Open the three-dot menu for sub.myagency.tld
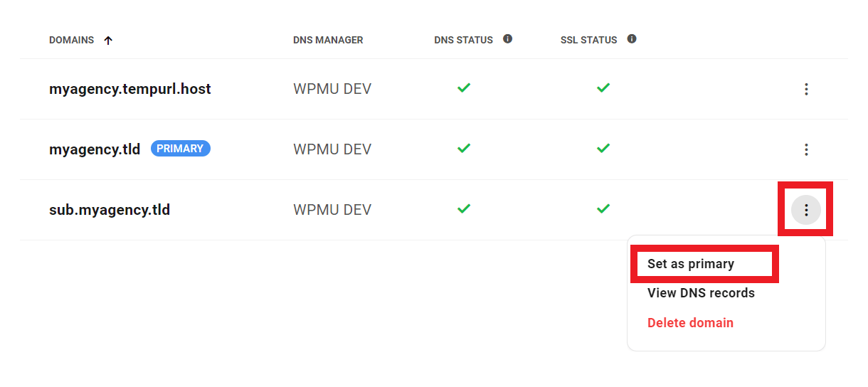 [x=806, y=210]
